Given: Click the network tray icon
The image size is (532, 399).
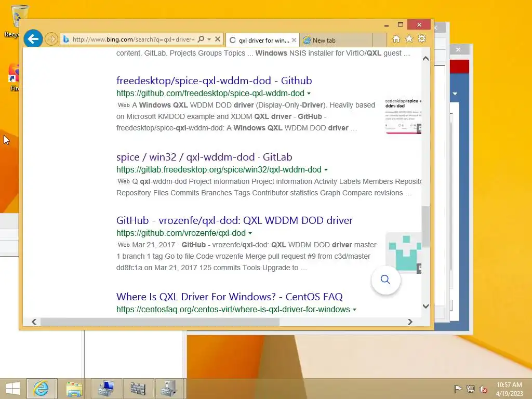Looking at the screenshot, I should pyautogui.click(x=471, y=389).
